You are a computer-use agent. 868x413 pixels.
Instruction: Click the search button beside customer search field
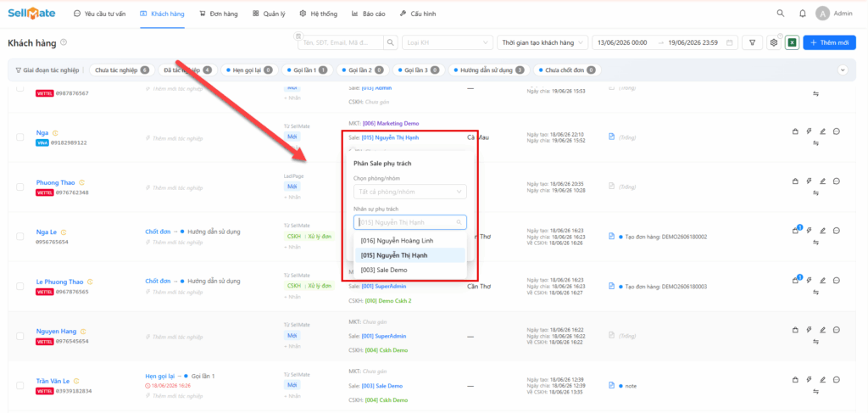[391, 42]
